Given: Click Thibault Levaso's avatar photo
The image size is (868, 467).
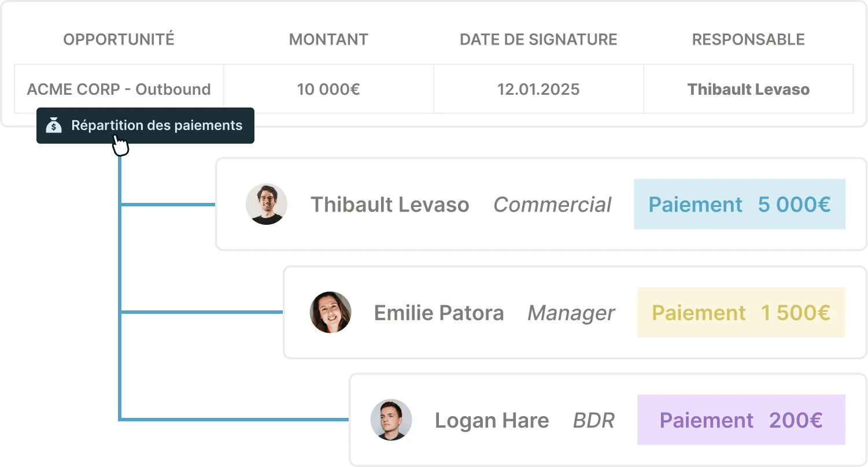Looking at the screenshot, I should point(267,204).
